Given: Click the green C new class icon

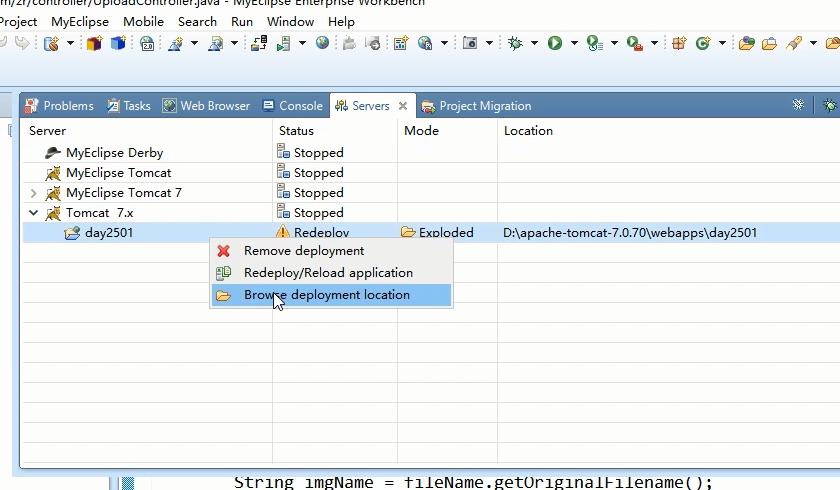Looking at the screenshot, I should [703, 43].
